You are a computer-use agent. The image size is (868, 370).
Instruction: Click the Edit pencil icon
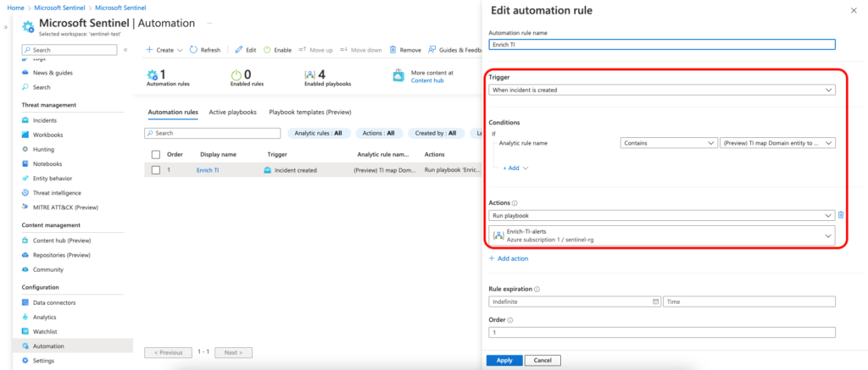pyautogui.click(x=238, y=50)
